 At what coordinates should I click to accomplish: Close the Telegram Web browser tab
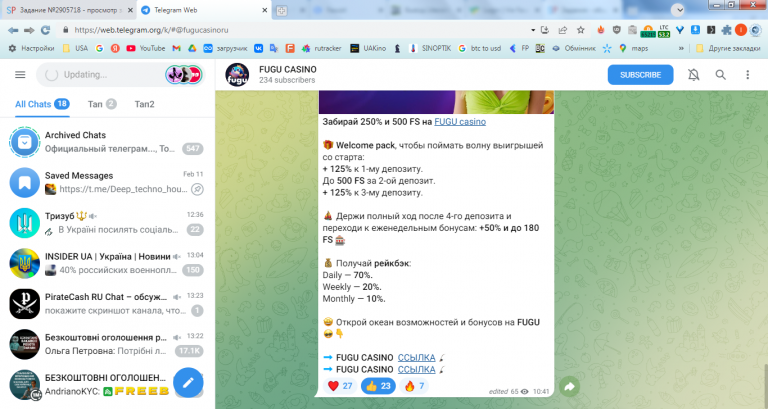tap(264, 10)
